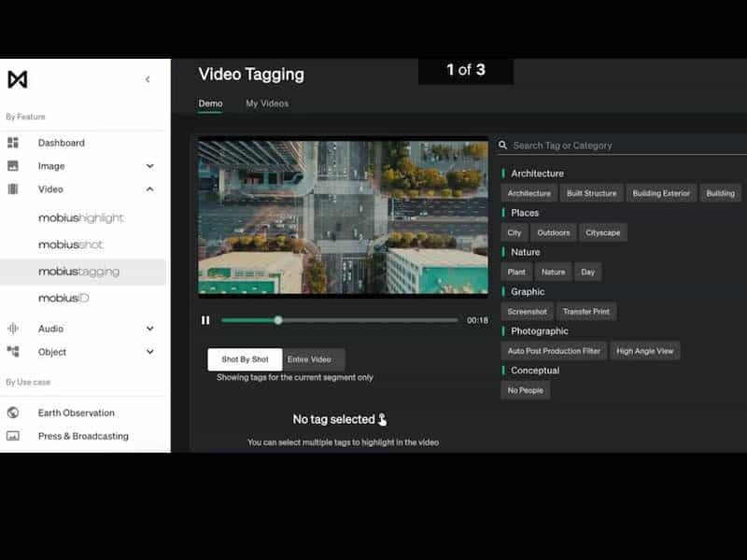Collapse the sidebar with the arrow
This screenshot has width=747, height=560.
[148, 79]
